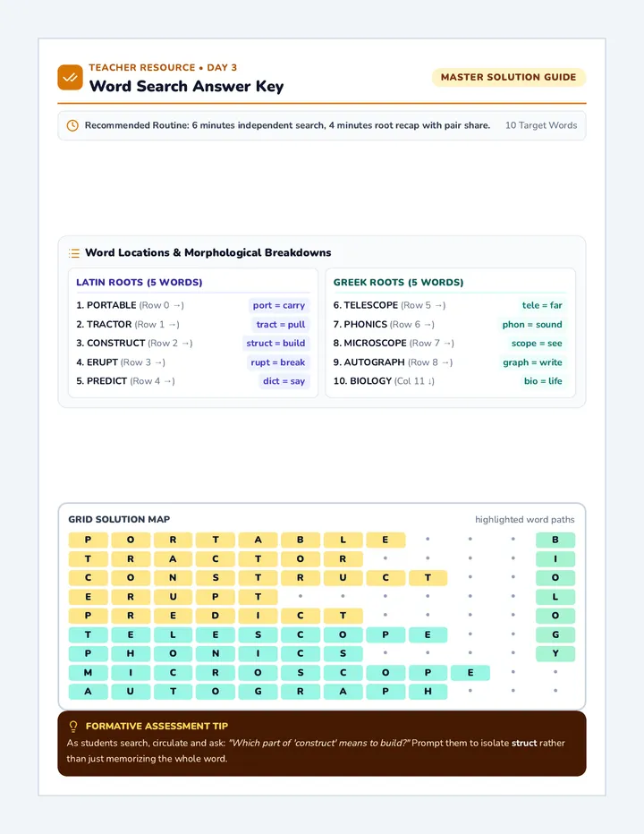Click the list icon beside Word Locations heading
The image size is (644, 834).
click(x=74, y=253)
